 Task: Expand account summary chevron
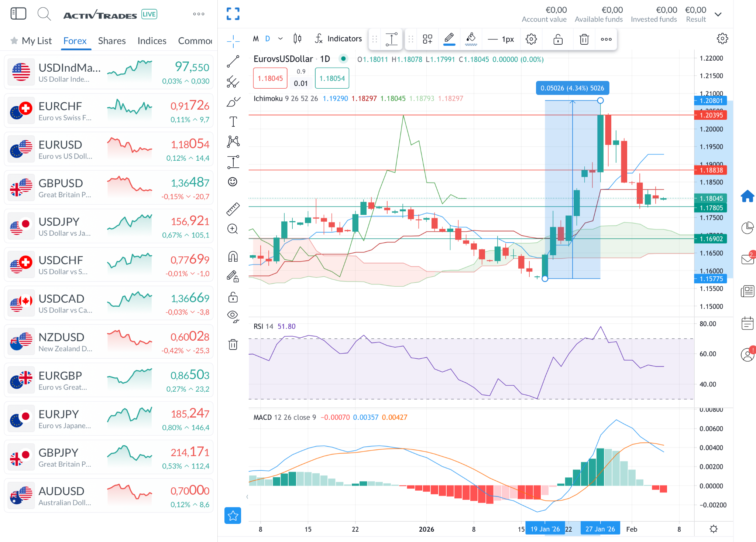coord(718,14)
